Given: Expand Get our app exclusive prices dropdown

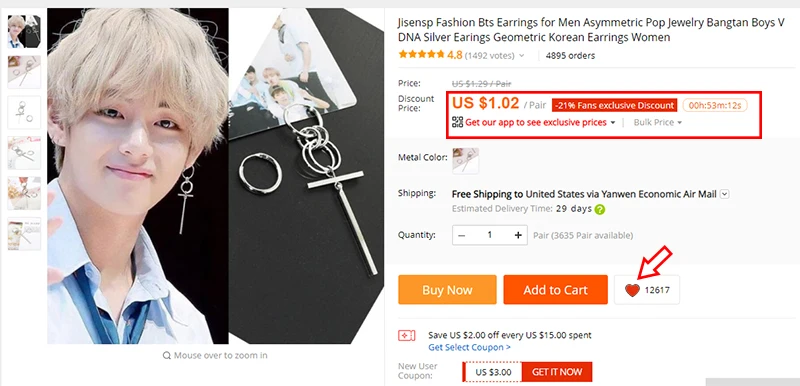Looking at the screenshot, I should (613, 123).
